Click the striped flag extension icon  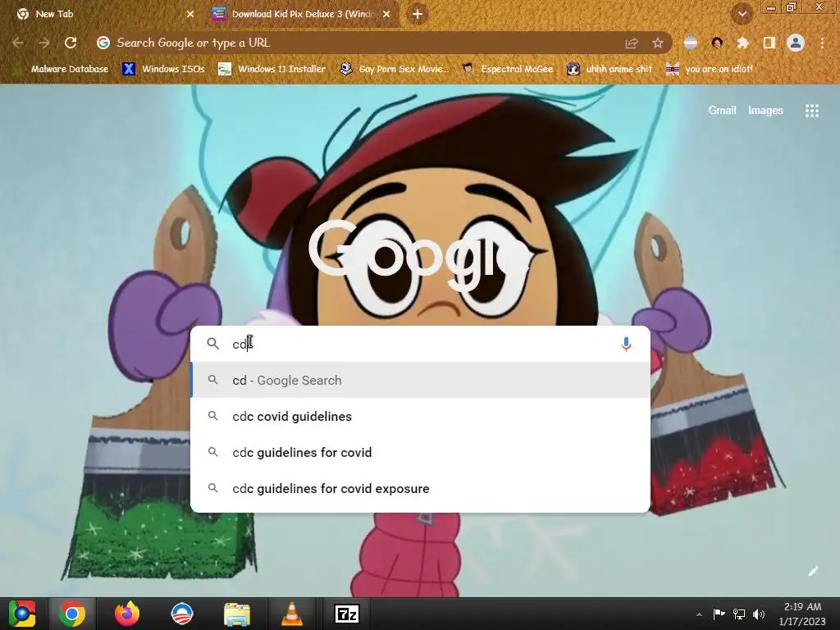pyautogui.click(x=691, y=43)
